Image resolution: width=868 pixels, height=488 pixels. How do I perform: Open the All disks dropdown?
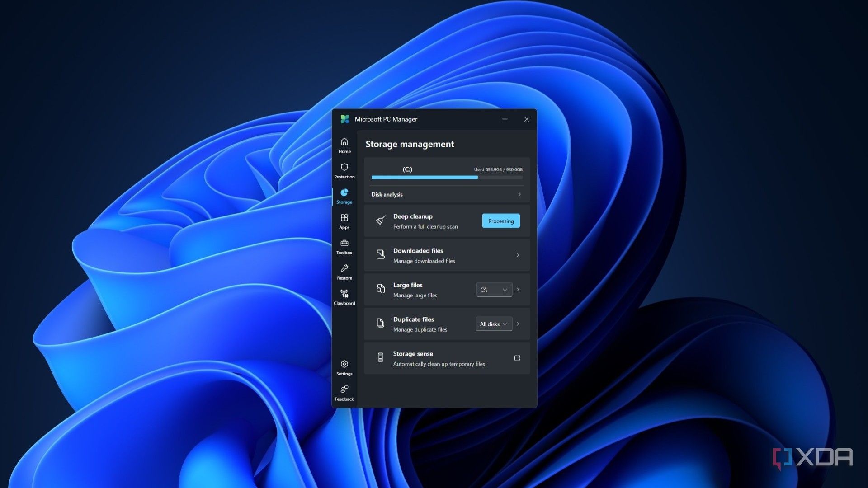pos(494,324)
